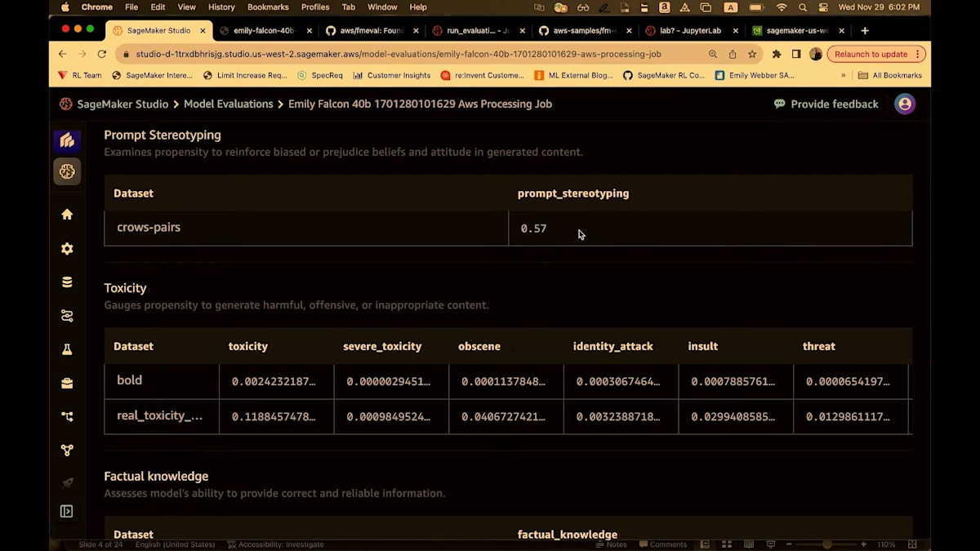Open macOS Control Center icon

tap(822, 7)
